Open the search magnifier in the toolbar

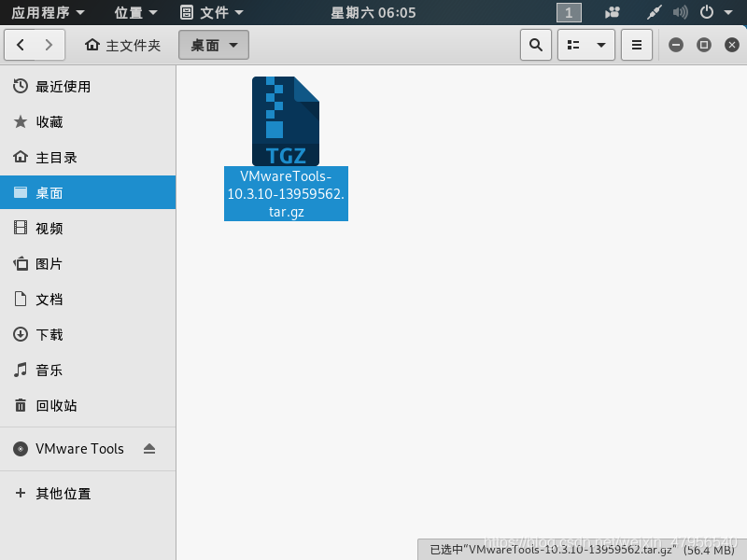point(536,45)
